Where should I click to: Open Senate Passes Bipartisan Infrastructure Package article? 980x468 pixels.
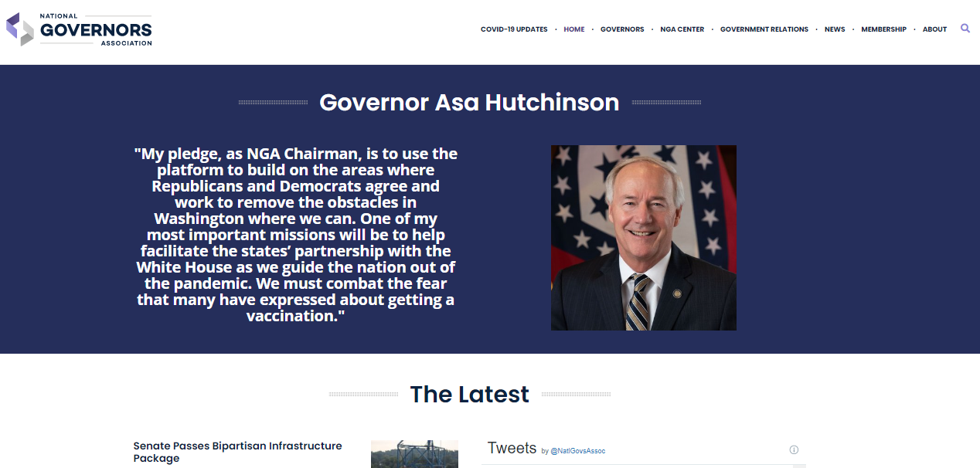point(237,452)
